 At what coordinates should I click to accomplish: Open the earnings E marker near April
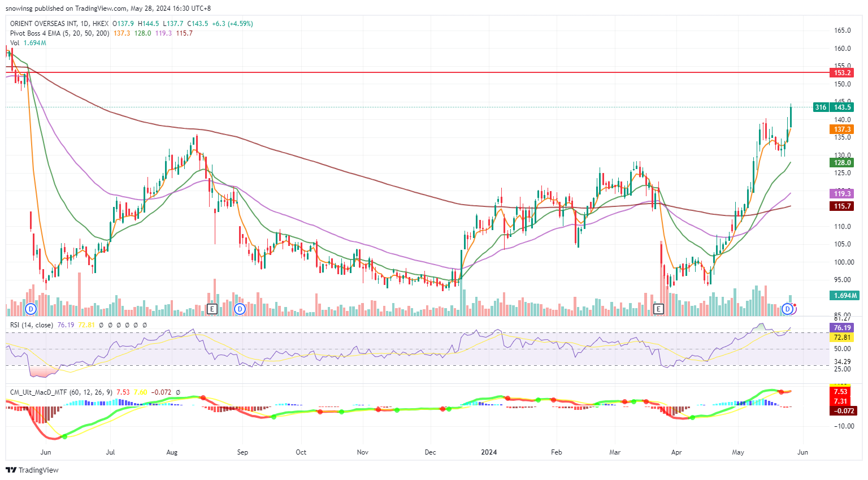click(658, 309)
